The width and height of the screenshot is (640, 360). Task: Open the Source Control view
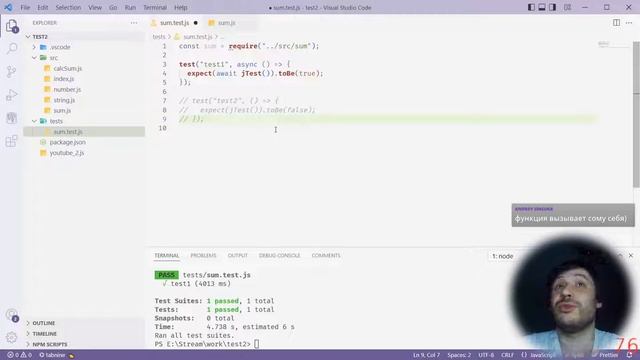coord(12,72)
